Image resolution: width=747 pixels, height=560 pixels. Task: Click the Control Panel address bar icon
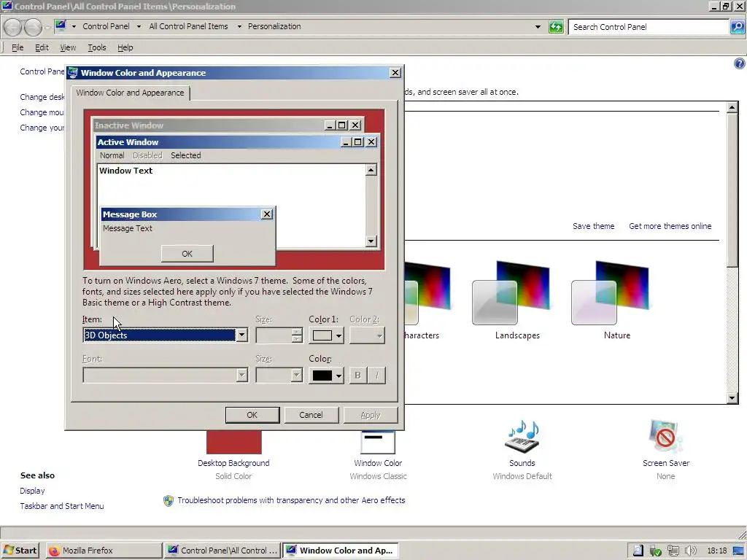pos(61,26)
